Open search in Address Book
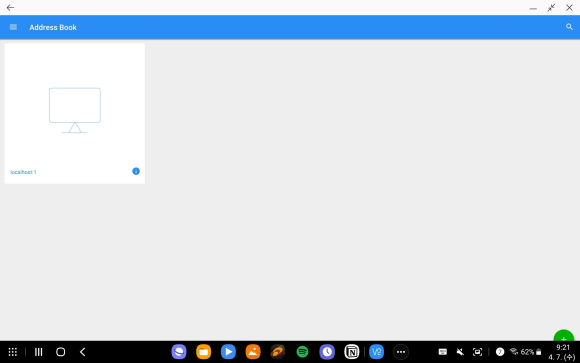 [x=569, y=27]
